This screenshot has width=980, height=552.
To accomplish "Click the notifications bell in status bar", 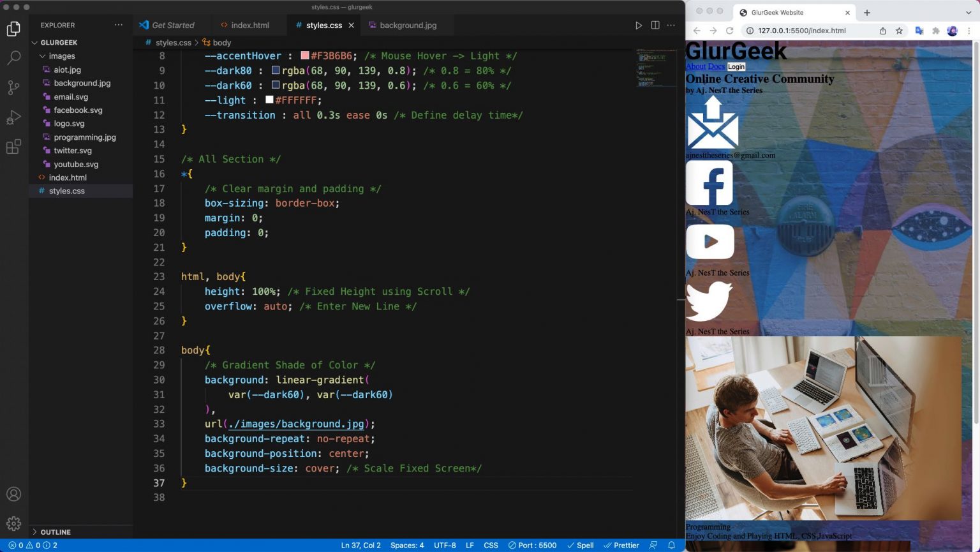I will (x=671, y=545).
